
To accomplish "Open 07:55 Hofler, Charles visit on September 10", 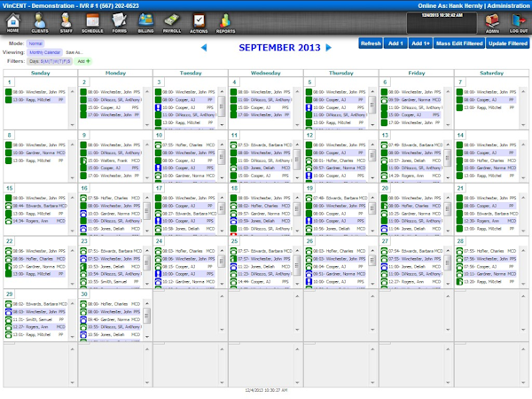I will [189, 145].
